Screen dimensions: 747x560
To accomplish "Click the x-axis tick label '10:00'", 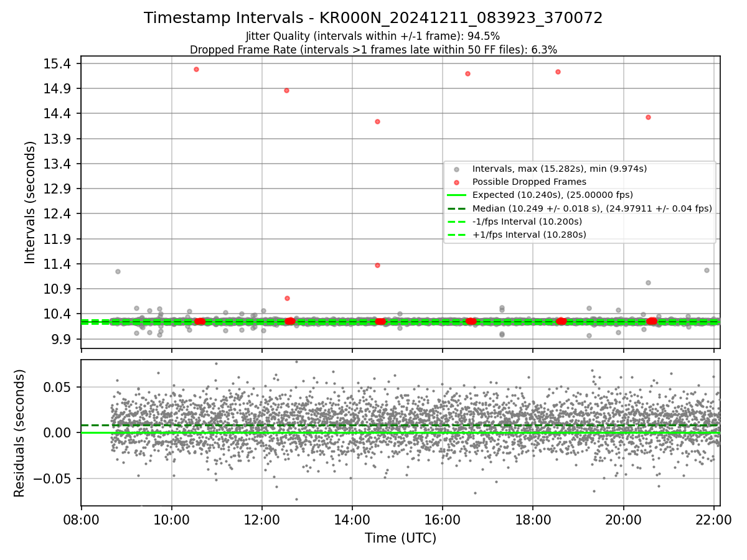I will click(172, 520).
